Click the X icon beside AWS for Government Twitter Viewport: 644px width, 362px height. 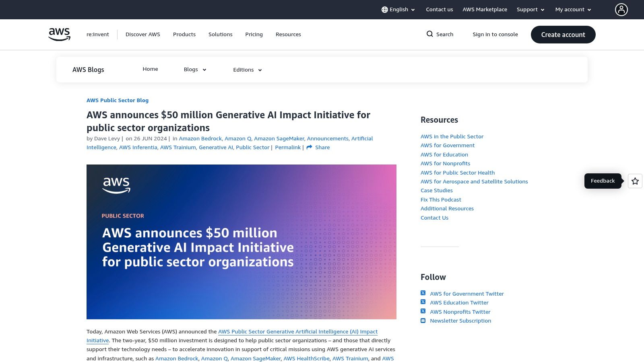click(x=423, y=293)
